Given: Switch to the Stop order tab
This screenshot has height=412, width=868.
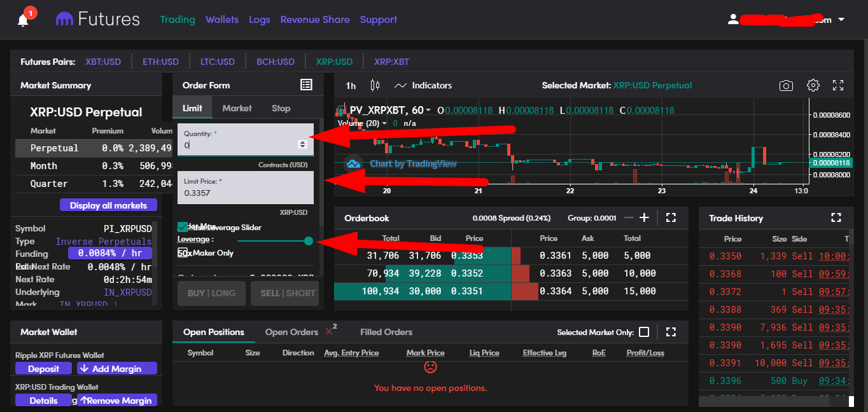Looking at the screenshot, I should (x=281, y=108).
